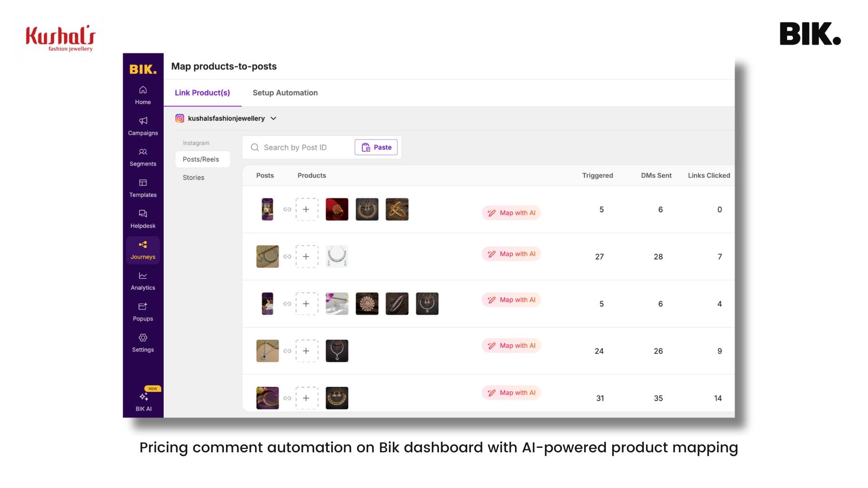Image resolution: width=868 pixels, height=488 pixels.
Task: Open the Stories tab
Action: point(193,177)
